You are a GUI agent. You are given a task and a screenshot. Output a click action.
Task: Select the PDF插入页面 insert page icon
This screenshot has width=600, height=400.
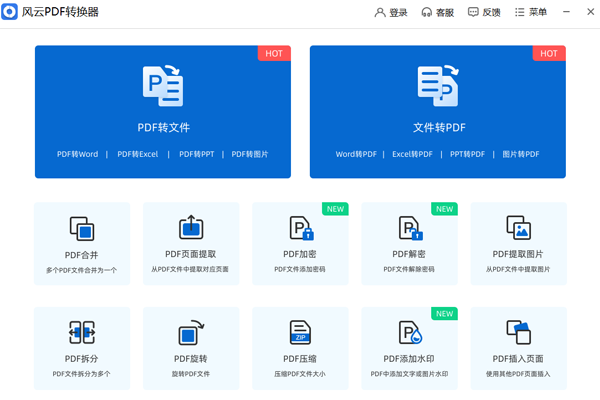(518, 333)
